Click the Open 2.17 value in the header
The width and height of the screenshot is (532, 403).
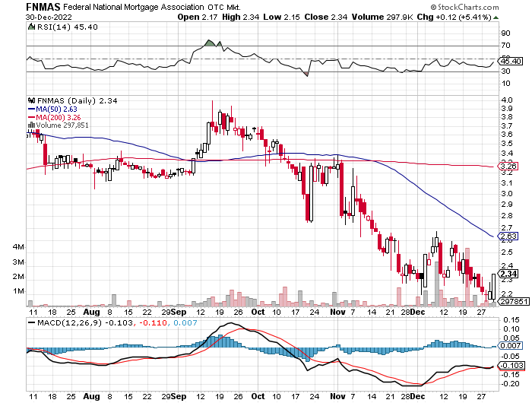pyautogui.click(x=198, y=17)
